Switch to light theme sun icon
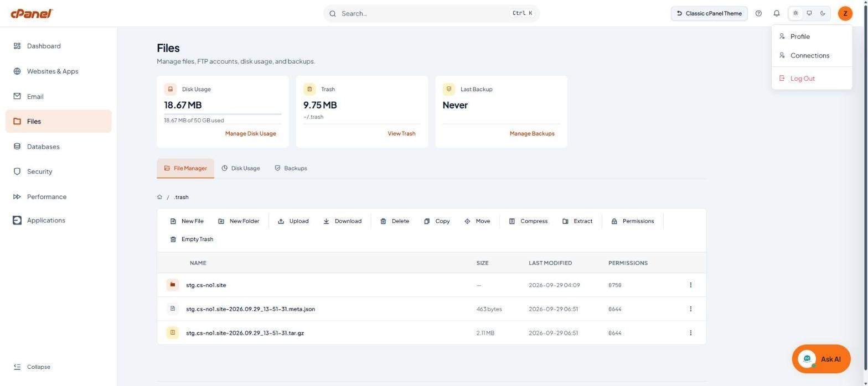The height and width of the screenshot is (386, 868). [795, 13]
